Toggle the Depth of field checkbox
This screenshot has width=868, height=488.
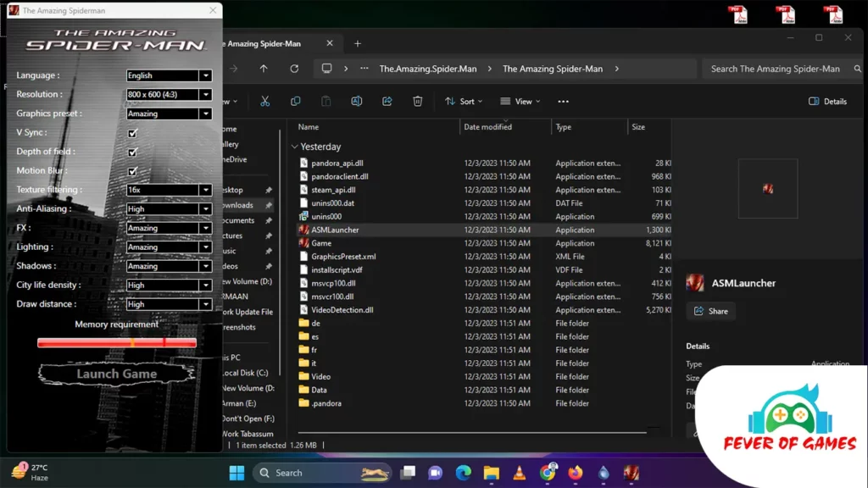pos(132,152)
